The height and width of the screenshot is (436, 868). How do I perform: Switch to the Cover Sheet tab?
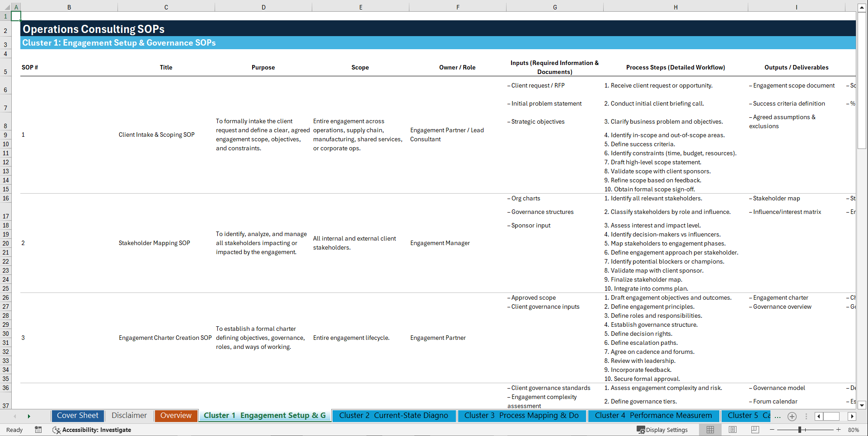click(x=77, y=416)
